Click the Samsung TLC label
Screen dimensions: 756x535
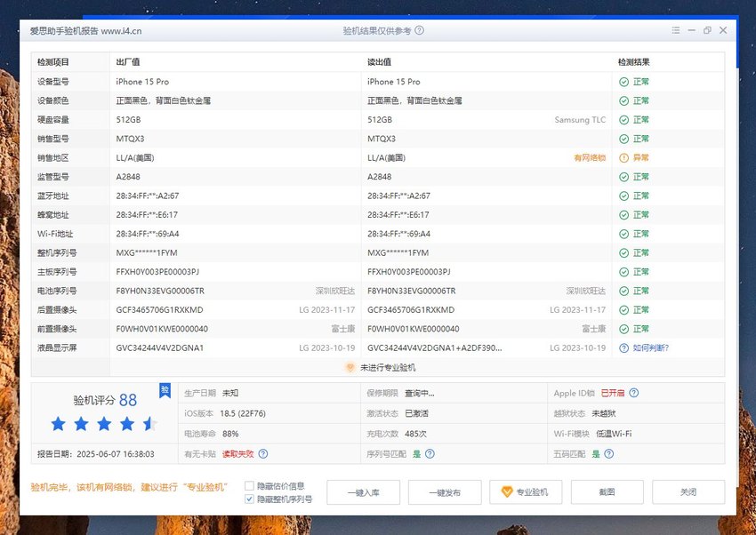click(x=580, y=120)
